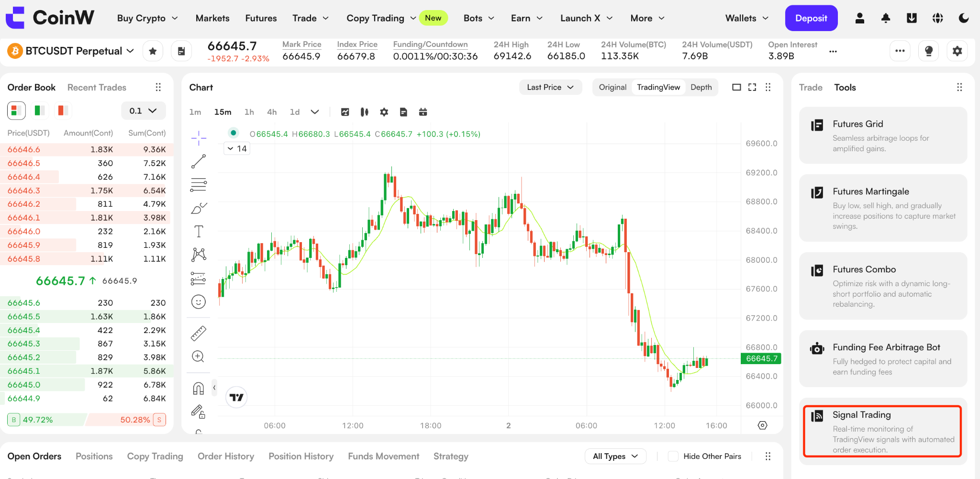Viewport: 980px width, 479px height.
Task: Pick the ruler measure tool
Action: point(199,333)
